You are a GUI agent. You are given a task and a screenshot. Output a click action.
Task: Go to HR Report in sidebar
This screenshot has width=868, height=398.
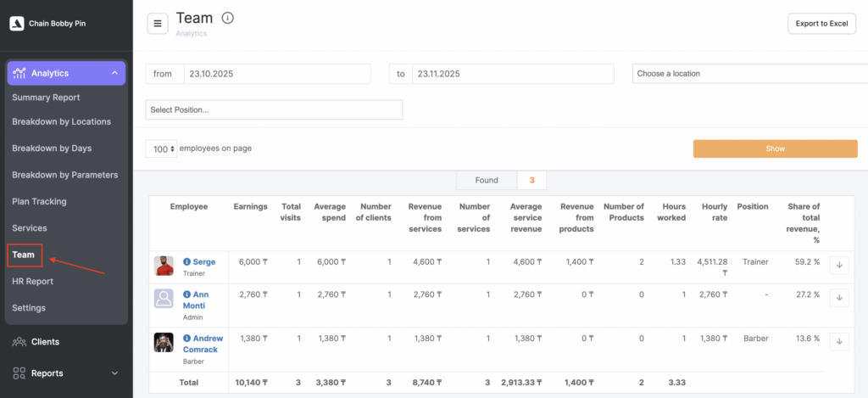(x=33, y=281)
